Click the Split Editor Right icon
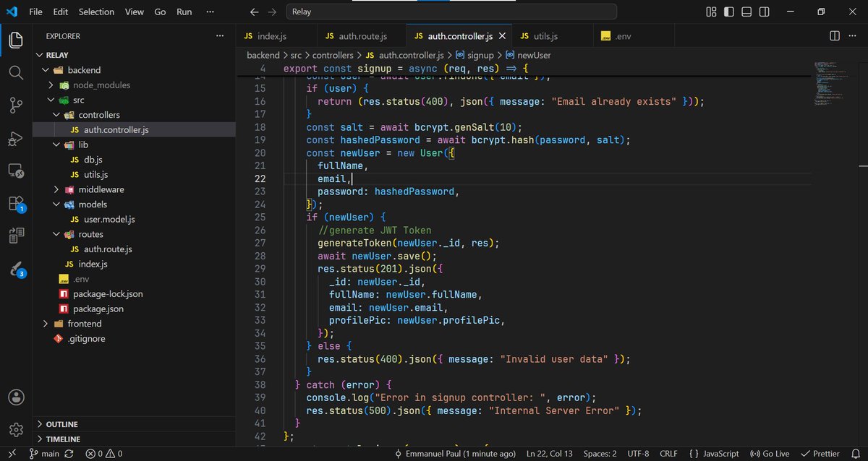The width and height of the screenshot is (868, 461). (835, 36)
